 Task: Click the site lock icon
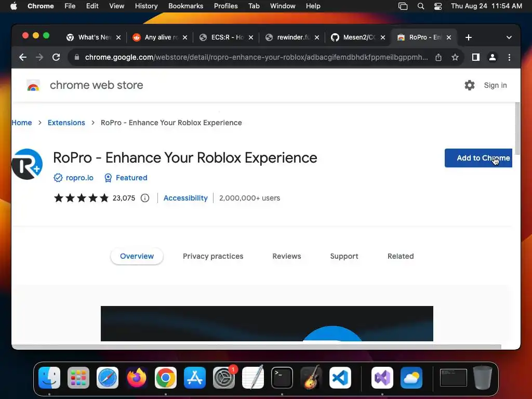point(77,57)
